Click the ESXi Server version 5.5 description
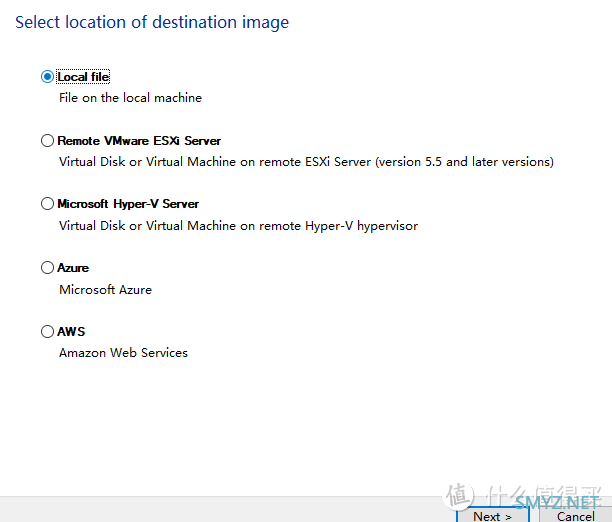 pos(306,162)
